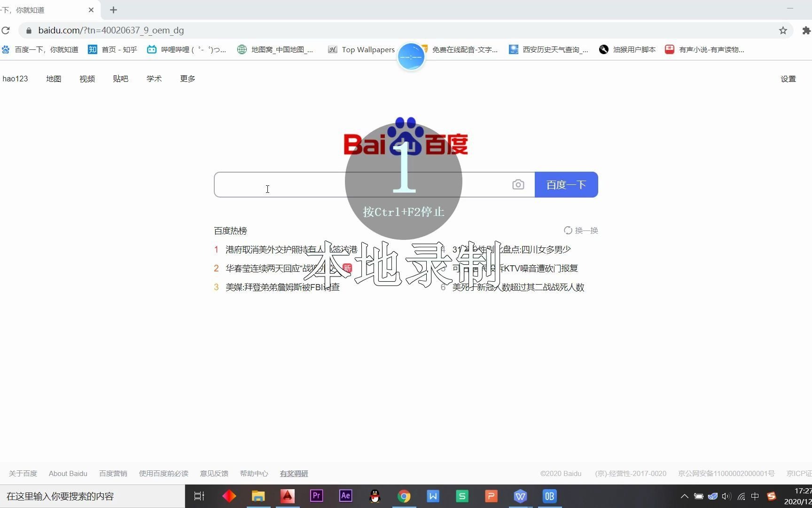Open the 首页 - 知乎 bookmark
The width and height of the screenshot is (812, 508).
(113, 49)
